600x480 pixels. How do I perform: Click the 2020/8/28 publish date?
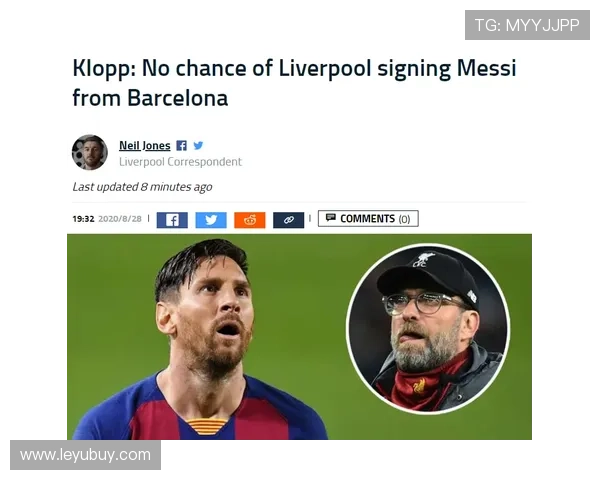click(120, 219)
